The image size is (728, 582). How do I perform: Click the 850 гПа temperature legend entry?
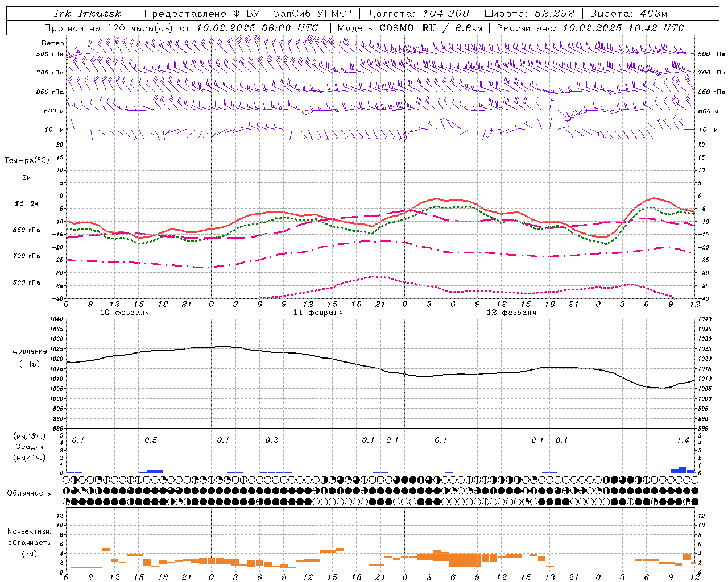[x=27, y=230]
